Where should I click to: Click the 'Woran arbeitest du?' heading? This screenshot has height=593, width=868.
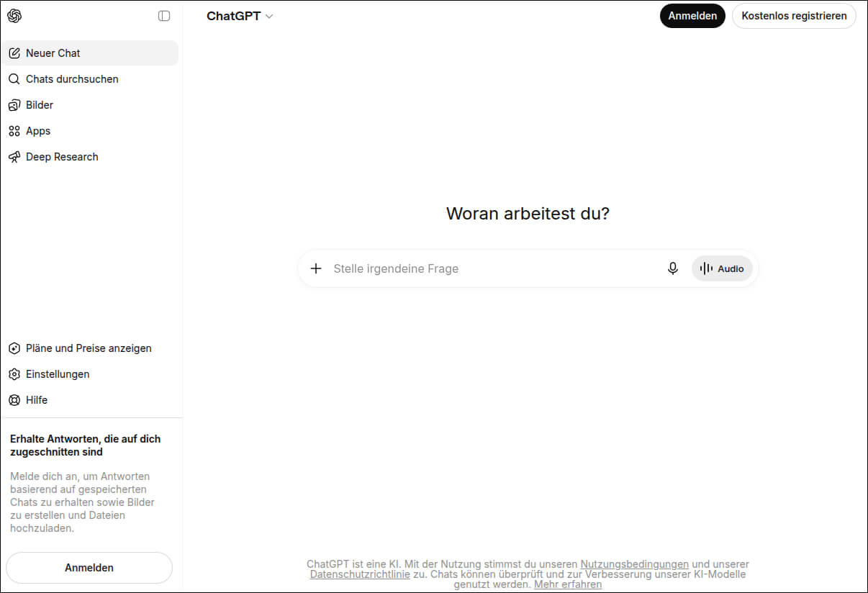[x=528, y=214]
